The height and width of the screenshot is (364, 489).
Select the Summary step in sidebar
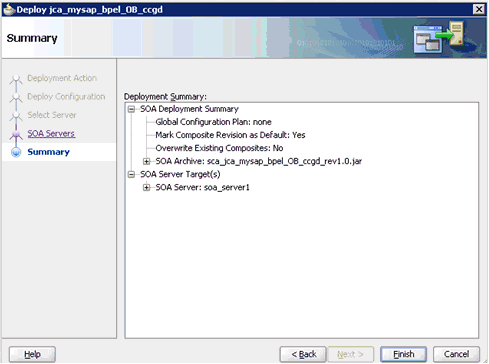pyautogui.click(x=48, y=152)
